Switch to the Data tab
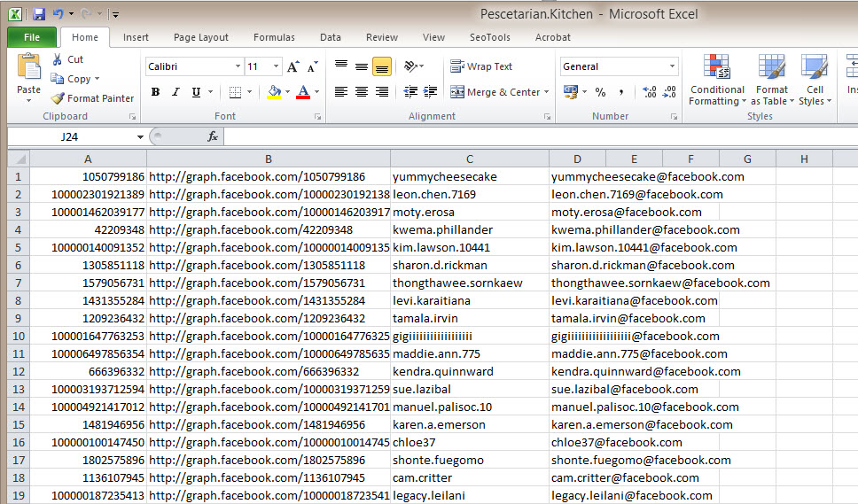Image resolution: width=858 pixels, height=504 pixels. [331, 37]
